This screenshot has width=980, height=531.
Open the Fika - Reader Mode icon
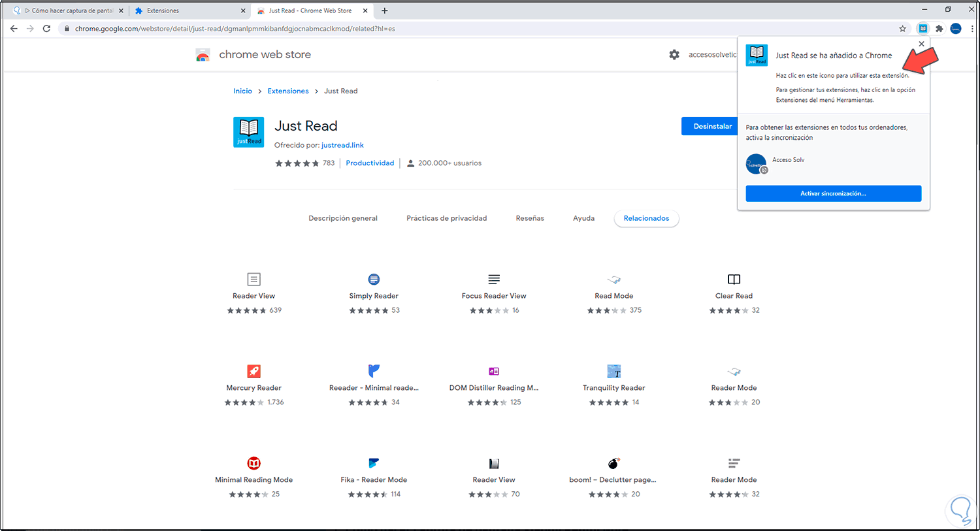point(374,463)
